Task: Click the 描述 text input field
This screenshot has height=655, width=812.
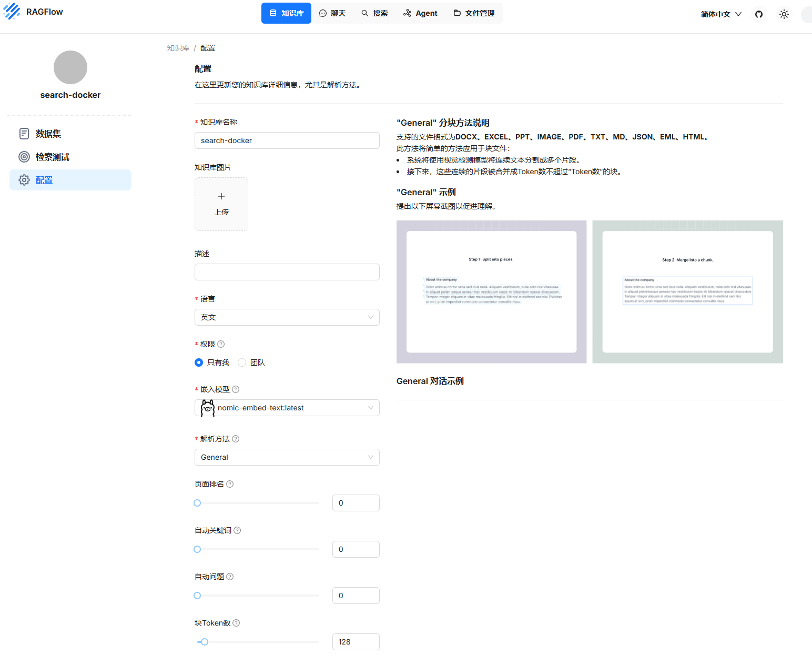Action: pos(287,272)
